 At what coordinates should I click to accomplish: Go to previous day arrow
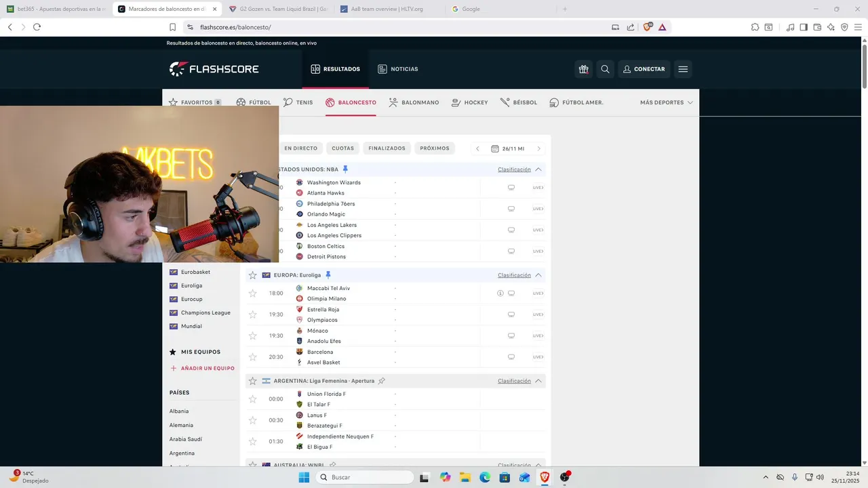point(477,148)
